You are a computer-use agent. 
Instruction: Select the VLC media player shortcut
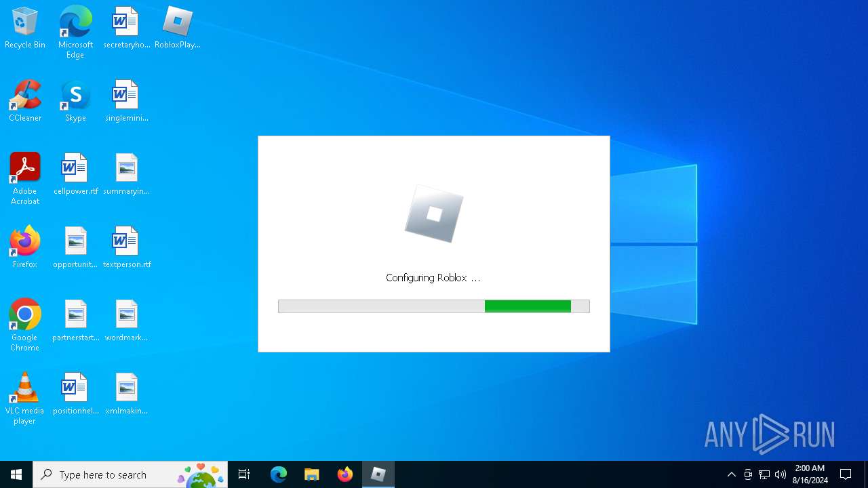pos(25,399)
